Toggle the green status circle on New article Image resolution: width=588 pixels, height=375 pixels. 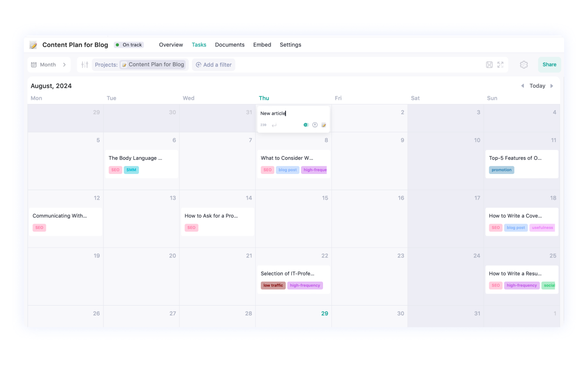[306, 125]
